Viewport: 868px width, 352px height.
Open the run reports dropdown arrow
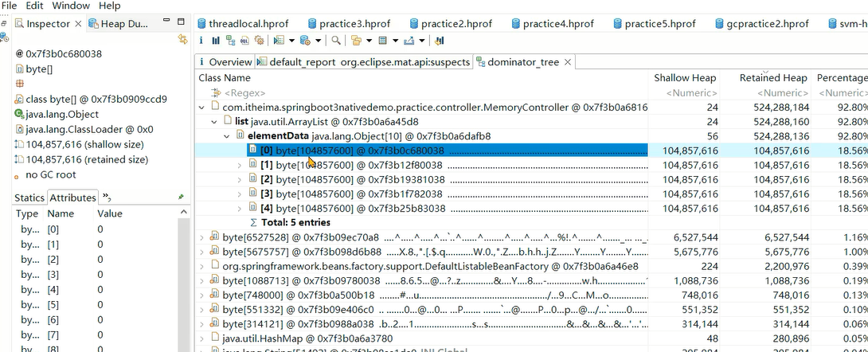[292, 40]
